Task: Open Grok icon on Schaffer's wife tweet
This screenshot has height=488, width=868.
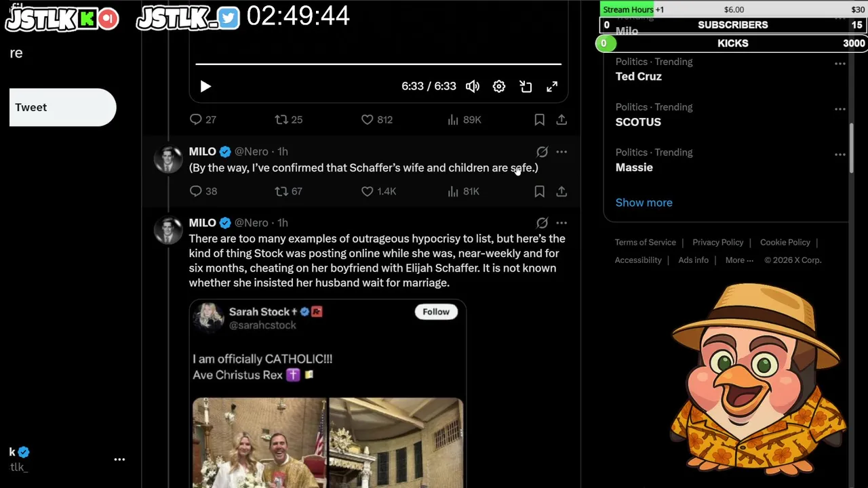Action: 542,152
